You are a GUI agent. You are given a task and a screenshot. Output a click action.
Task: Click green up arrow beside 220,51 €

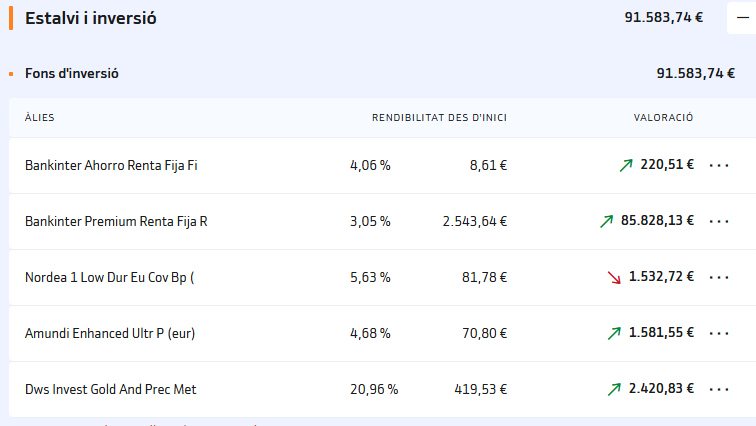[626, 165]
